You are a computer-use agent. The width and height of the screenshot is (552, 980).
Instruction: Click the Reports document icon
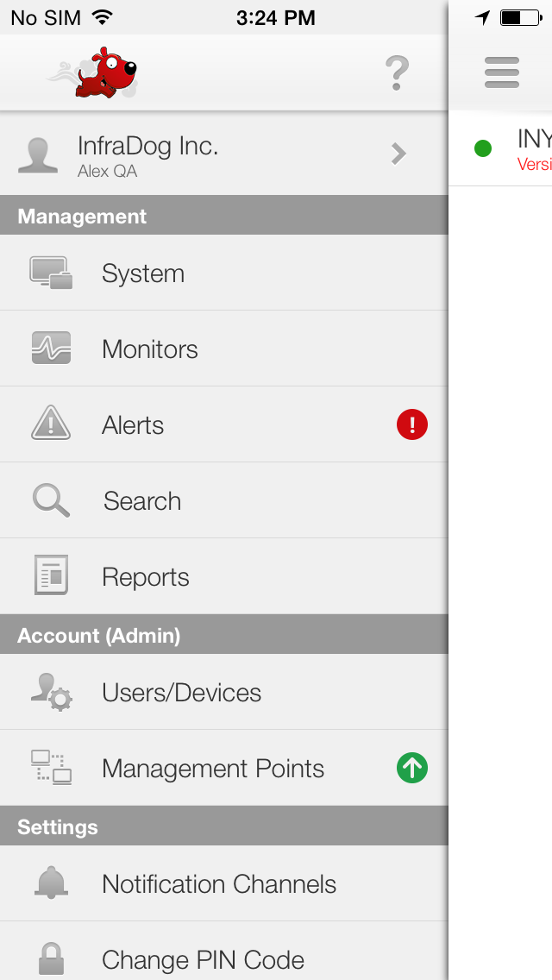coord(51,575)
